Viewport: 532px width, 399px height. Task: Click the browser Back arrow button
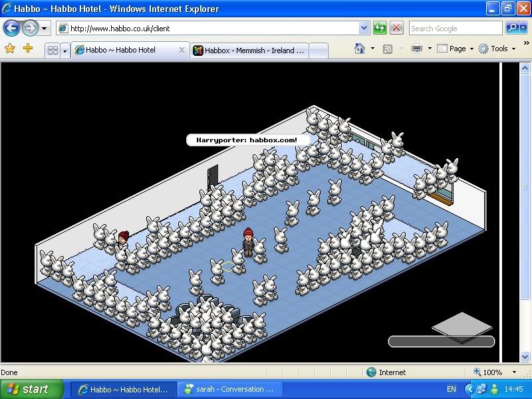pos(12,28)
